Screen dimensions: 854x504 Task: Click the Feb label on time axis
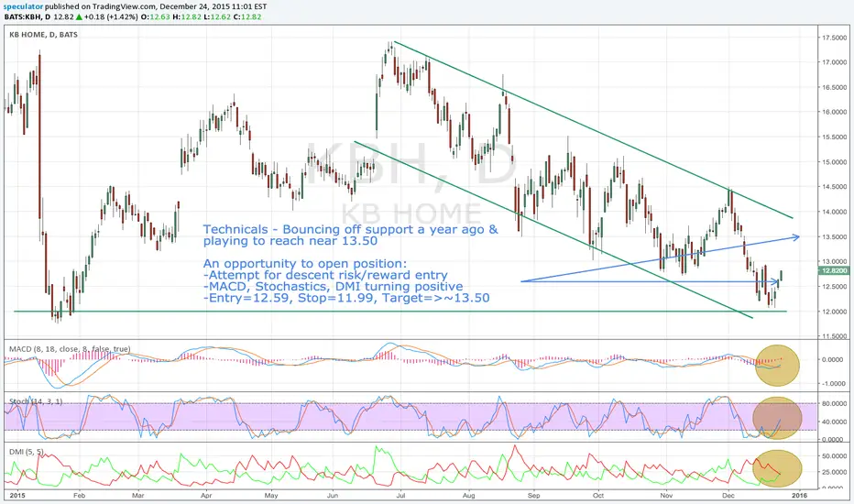pyautogui.click(x=79, y=496)
